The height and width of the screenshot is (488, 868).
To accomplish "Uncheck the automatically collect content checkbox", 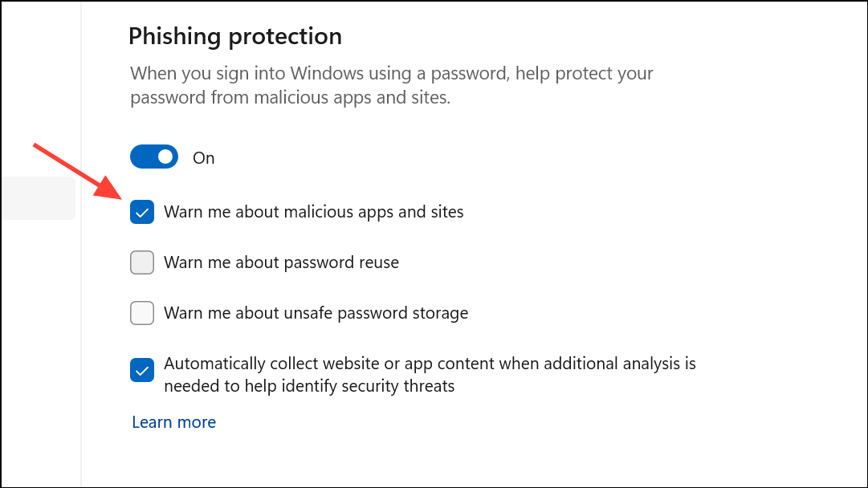I will (x=142, y=370).
